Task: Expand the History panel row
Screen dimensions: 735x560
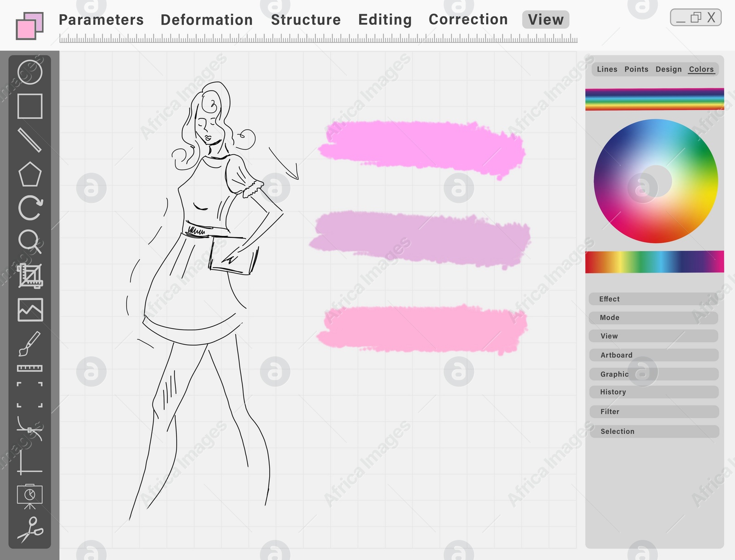Action: coord(653,392)
